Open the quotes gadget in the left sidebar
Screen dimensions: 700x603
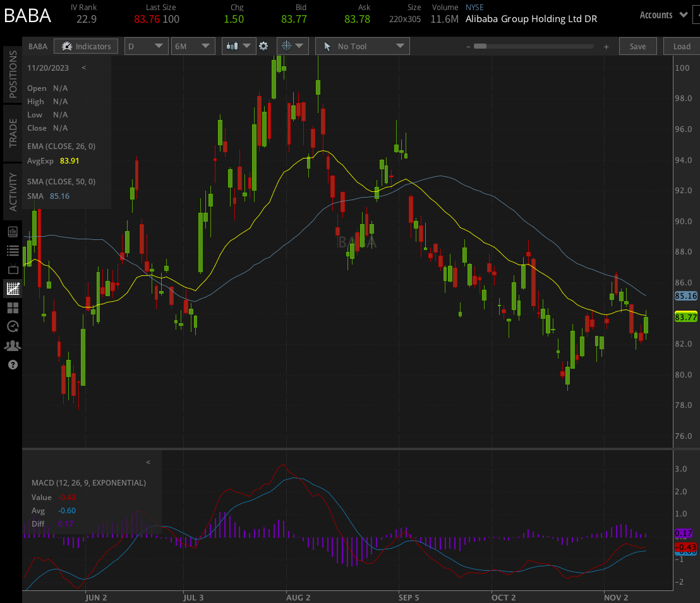pos(12,231)
